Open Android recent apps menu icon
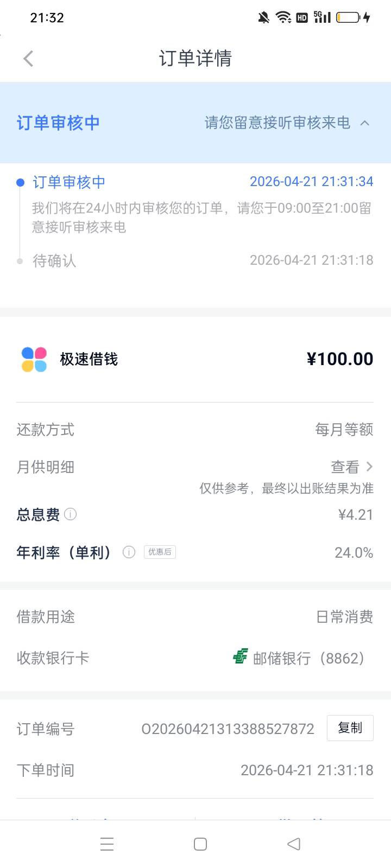391x868 pixels. coord(107,844)
